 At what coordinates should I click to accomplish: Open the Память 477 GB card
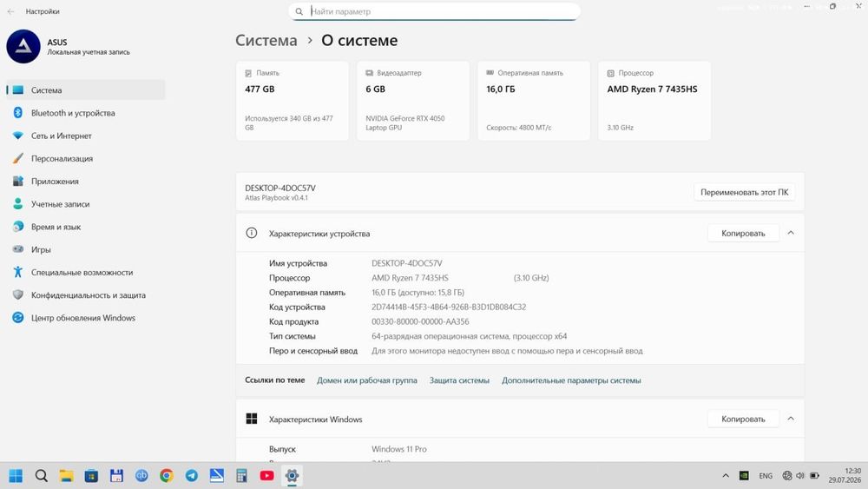pos(293,101)
